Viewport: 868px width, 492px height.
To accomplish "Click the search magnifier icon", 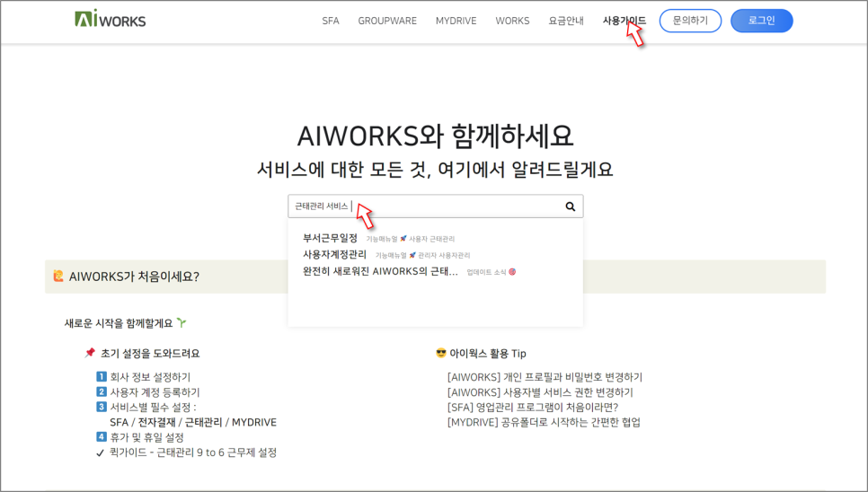I will [x=570, y=206].
